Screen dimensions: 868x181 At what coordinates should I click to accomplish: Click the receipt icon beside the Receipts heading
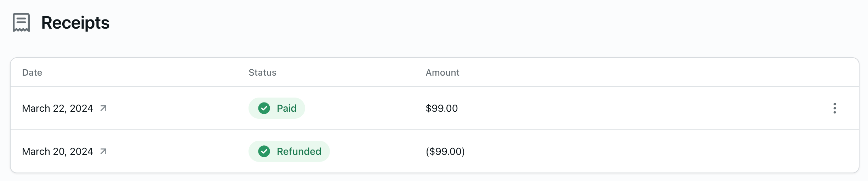click(x=21, y=23)
